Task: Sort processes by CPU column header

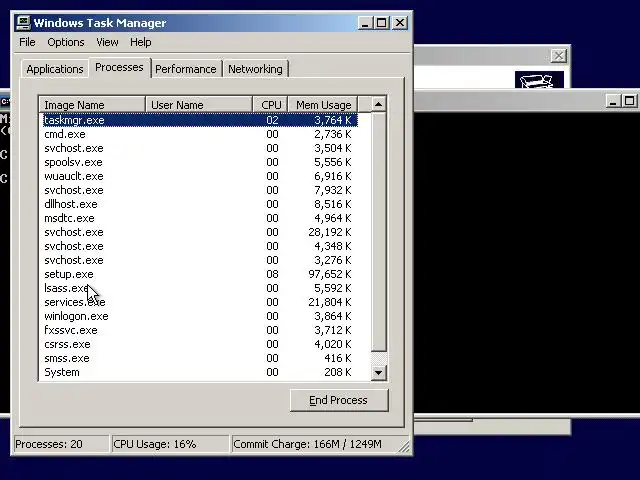Action: 270,105
